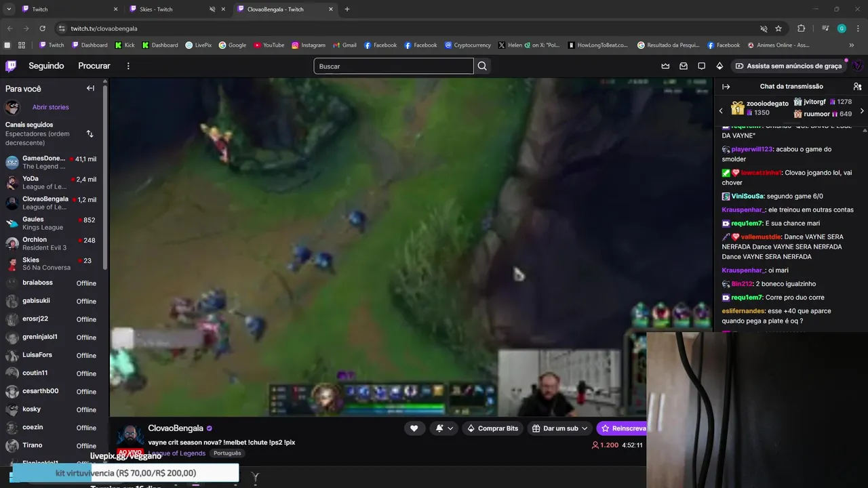Open the YouTube bookmark
The image size is (868, 488).
pos(269,45)
